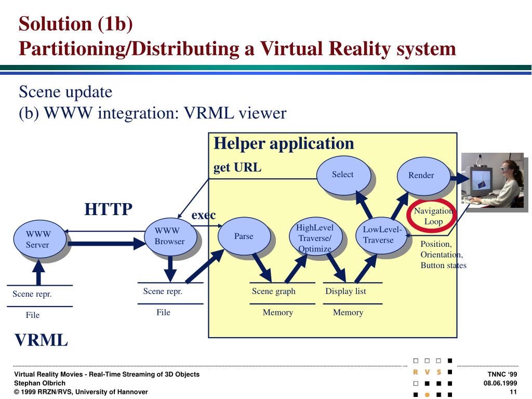The height and width of the screenshot is (399, 532).
Task: Click 'Position, Orientation, Button states' text
Action: [443, 255]
